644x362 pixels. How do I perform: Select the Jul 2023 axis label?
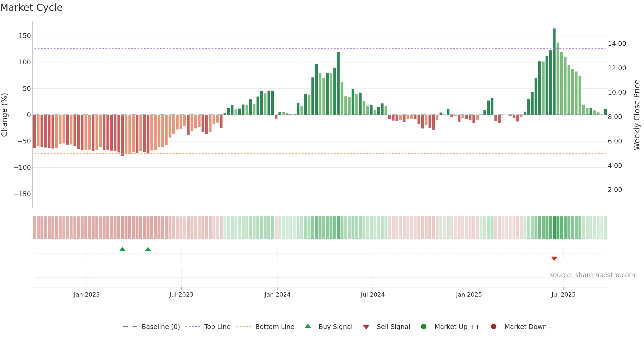[x=181, y=294]
